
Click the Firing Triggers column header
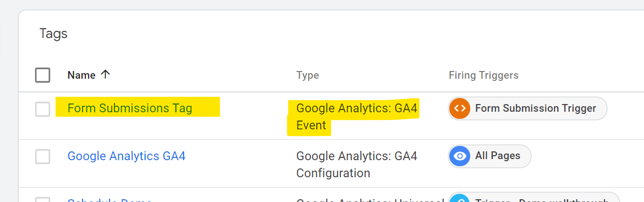click(483, 76)
